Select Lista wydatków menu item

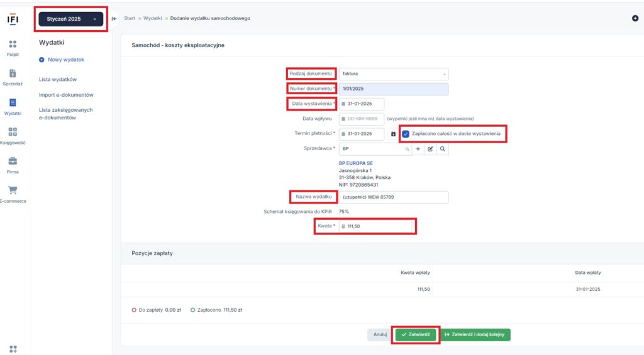point(58,80)
